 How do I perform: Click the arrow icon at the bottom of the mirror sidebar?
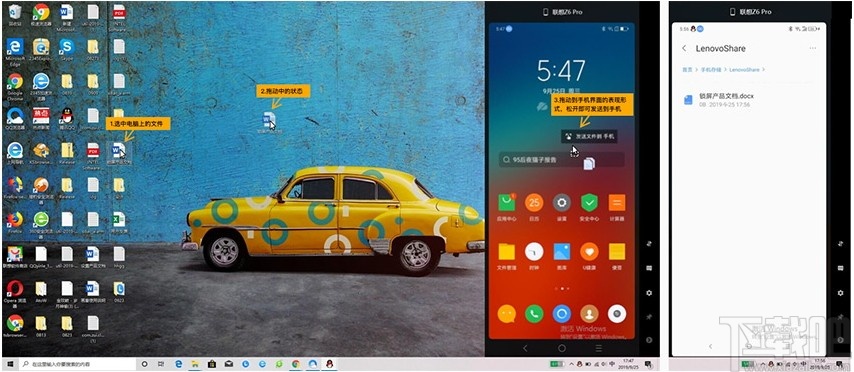click(649, 340)
